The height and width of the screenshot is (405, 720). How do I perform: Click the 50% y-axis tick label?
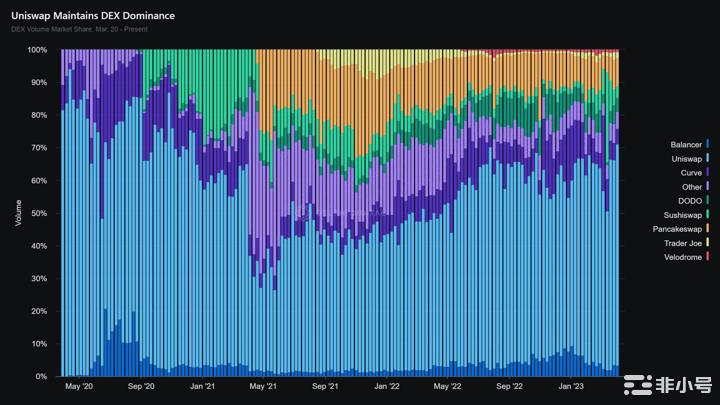(x=38, y=213)
